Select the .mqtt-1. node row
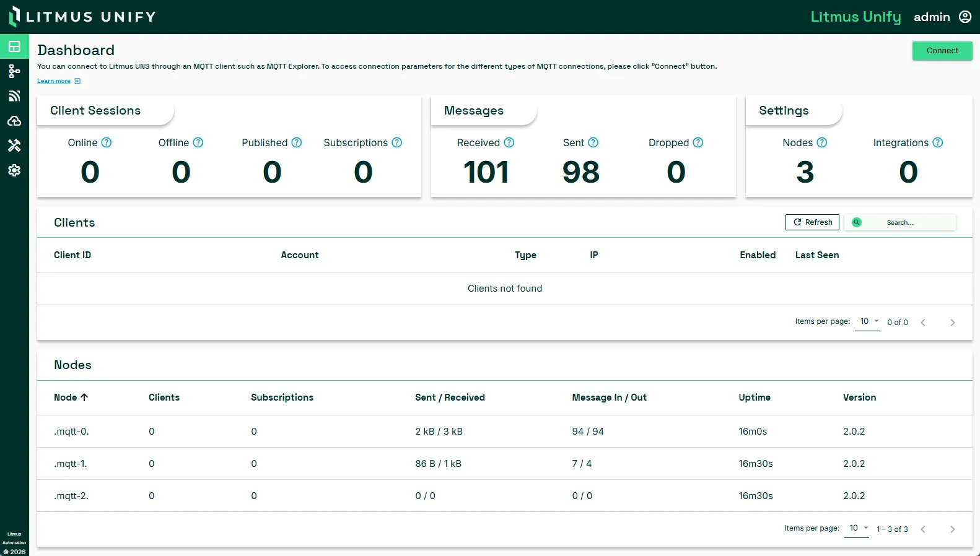Image resolution: width=980 pixels, height=556 pixels. 505,464
